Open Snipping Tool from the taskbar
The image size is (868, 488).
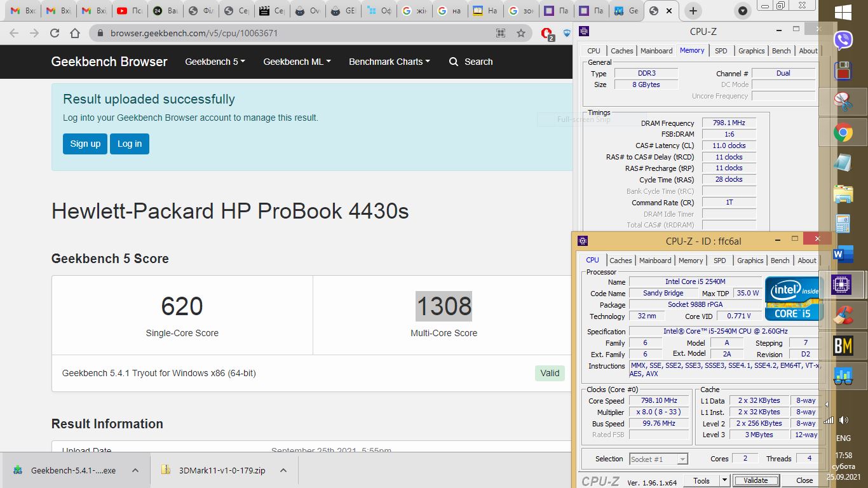click(843, 100)
